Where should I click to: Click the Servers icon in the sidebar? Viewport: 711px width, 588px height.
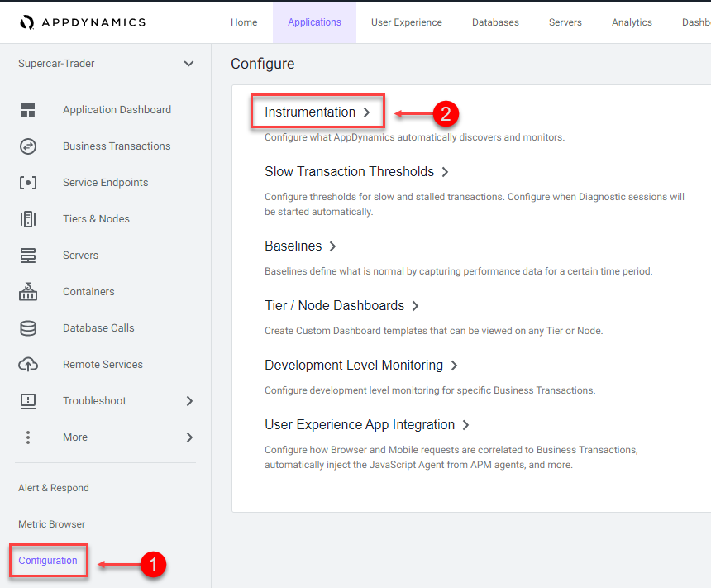tap(28, 255)
